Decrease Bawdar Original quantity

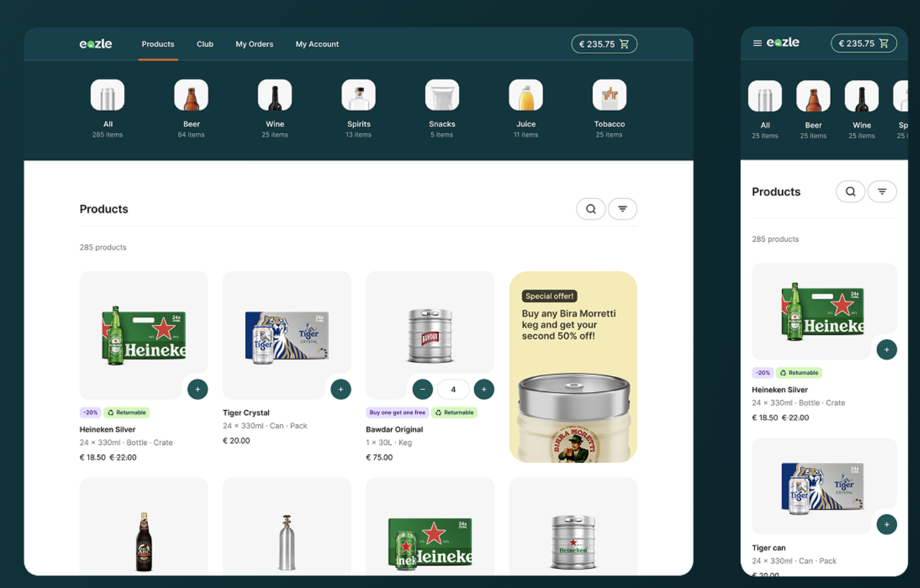423,389
